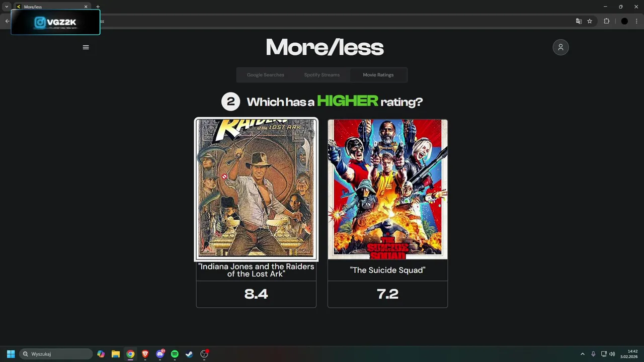Restore down the Chrome window

tap(620, 7)
